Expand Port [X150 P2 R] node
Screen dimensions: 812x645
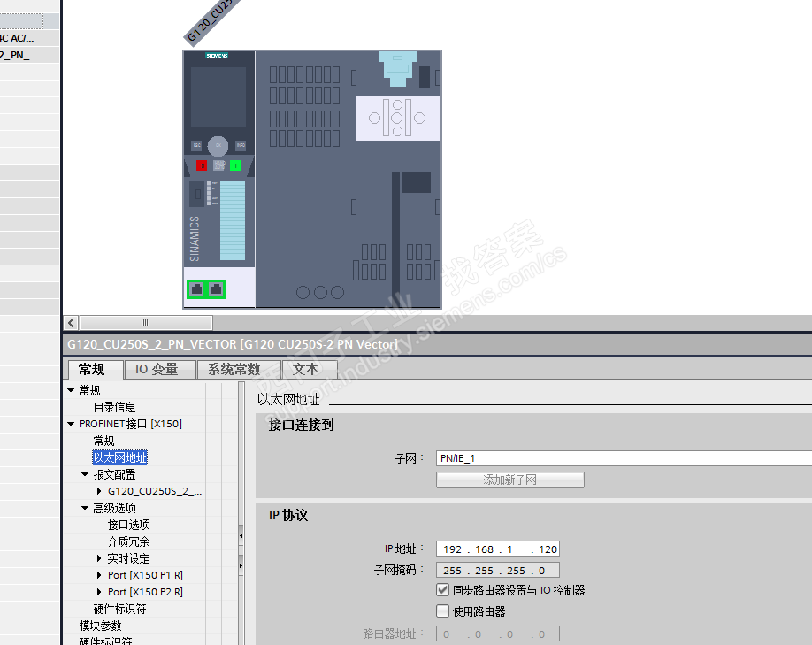tap(99, 592)
